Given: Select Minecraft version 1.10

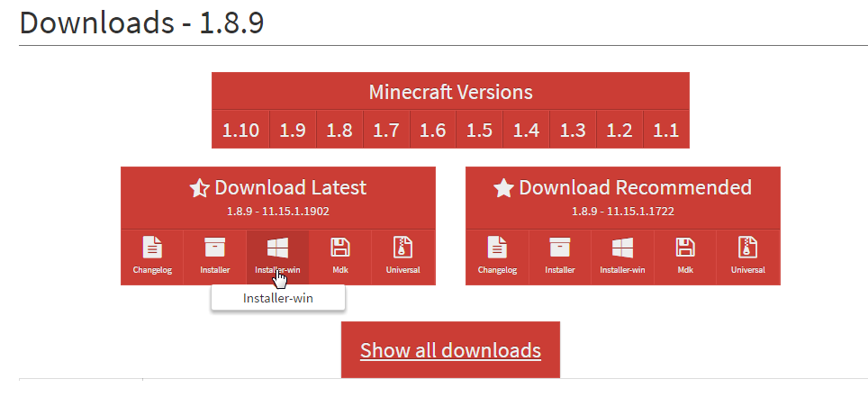Looking at the screenshot, I should 240,130.
